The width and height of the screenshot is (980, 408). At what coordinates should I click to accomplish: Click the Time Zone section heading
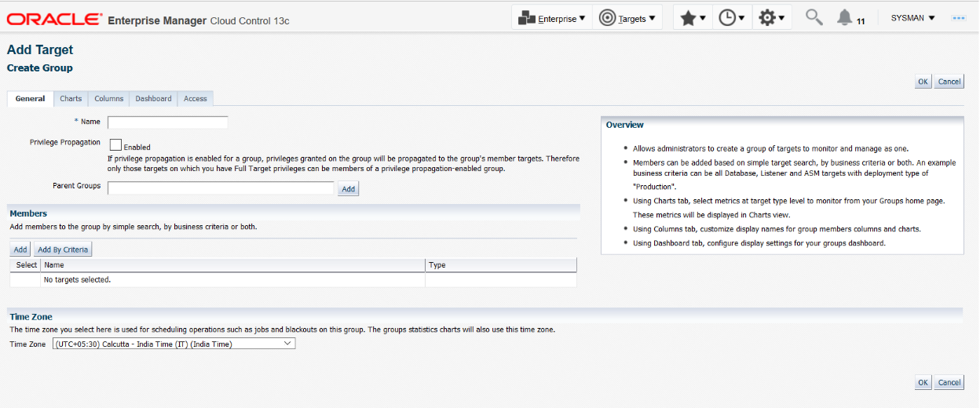coord(31,317)
